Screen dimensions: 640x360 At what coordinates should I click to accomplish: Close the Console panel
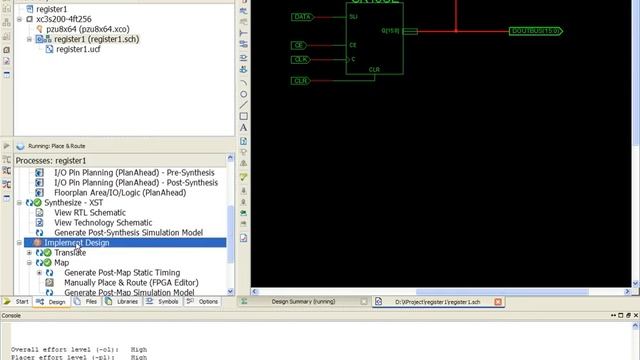click(636, 315)
